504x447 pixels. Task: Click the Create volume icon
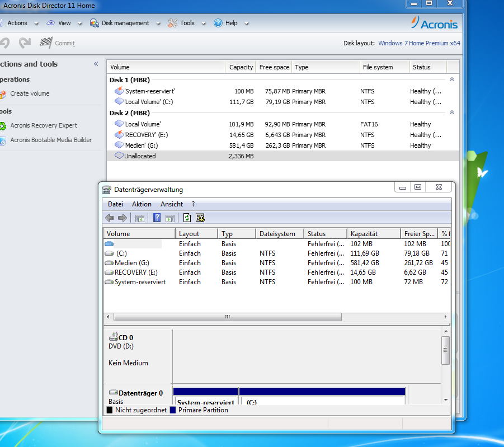[3, 94]
